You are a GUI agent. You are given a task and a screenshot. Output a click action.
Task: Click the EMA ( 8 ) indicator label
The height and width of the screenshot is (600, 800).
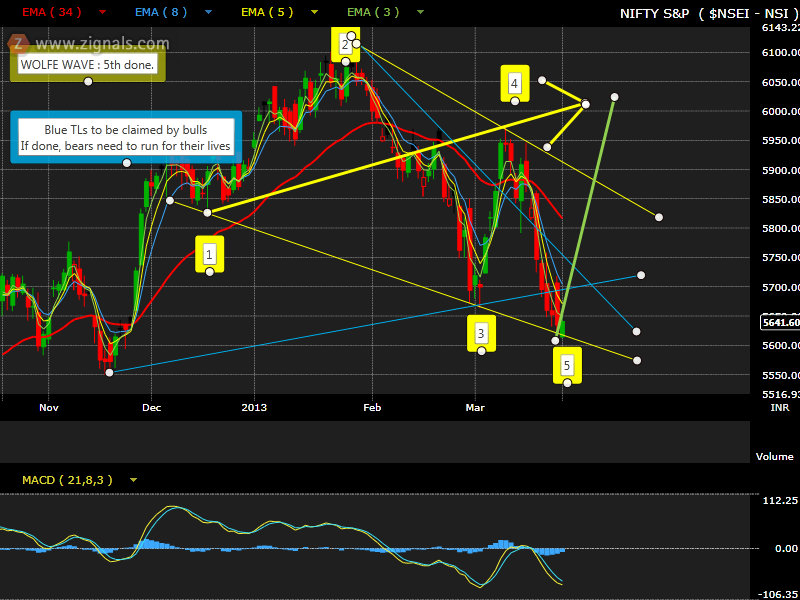click(161, 12)
